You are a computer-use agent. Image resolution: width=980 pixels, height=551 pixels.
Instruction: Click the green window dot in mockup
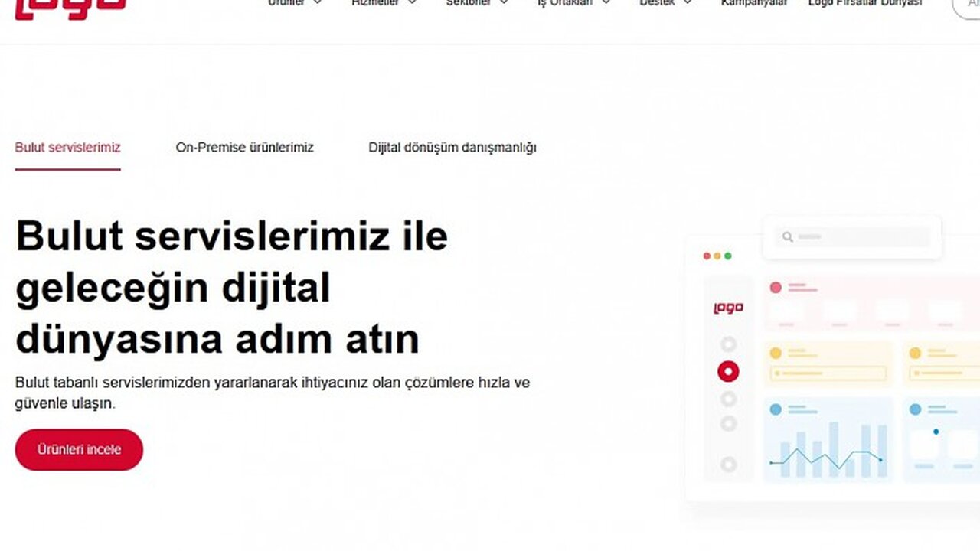click(x=728, y=256)
